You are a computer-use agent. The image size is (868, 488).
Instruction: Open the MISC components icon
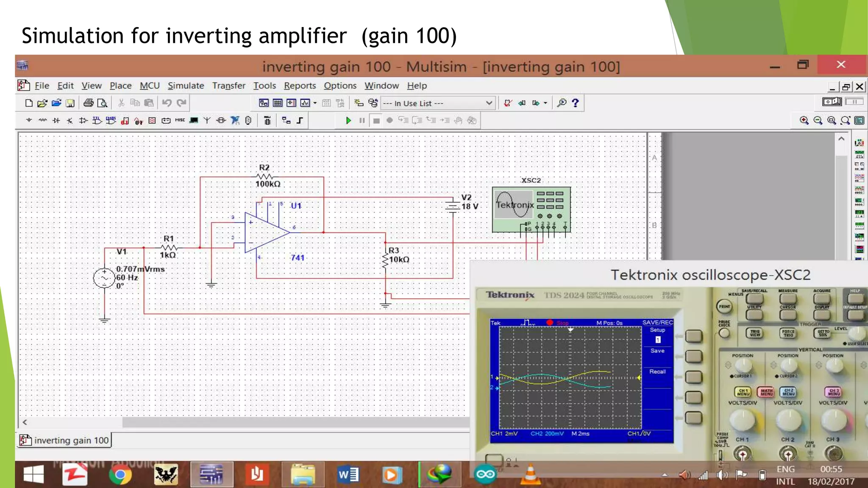(180, 120)
